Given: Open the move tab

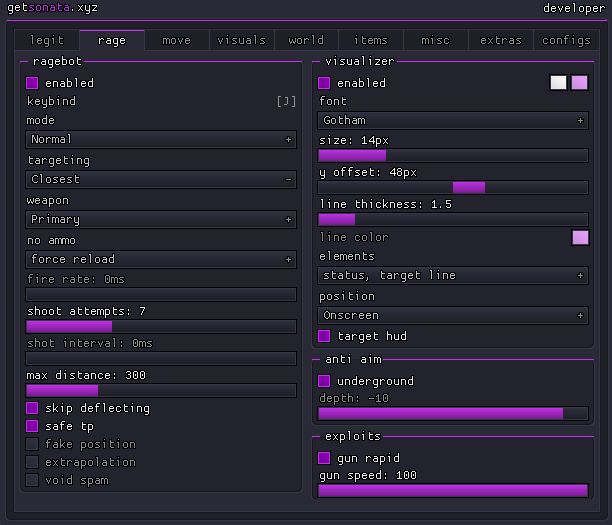Looking at the screenshot, I should click(176, 40).
